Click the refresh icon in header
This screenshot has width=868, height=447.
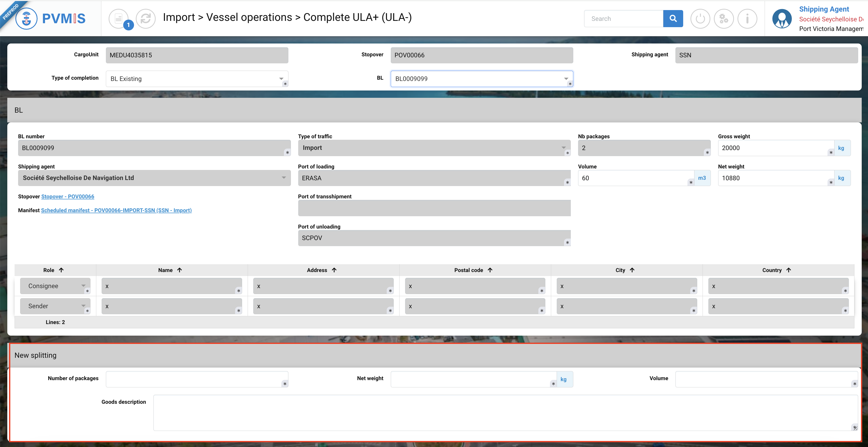(146, 19)
